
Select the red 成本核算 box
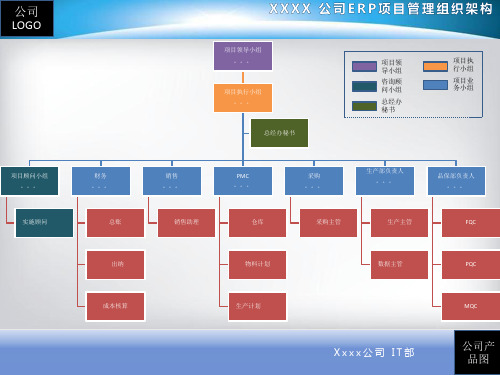tap(115, 307)
